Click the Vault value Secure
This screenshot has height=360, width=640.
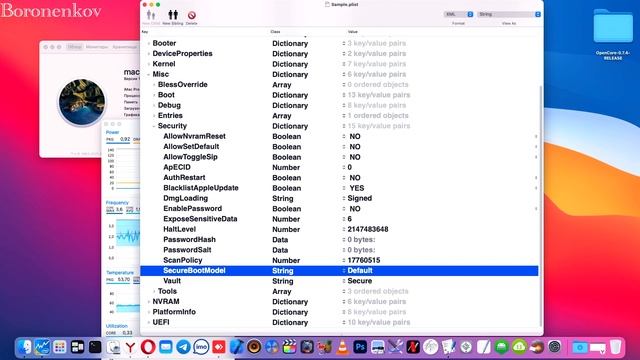(360, 281)
